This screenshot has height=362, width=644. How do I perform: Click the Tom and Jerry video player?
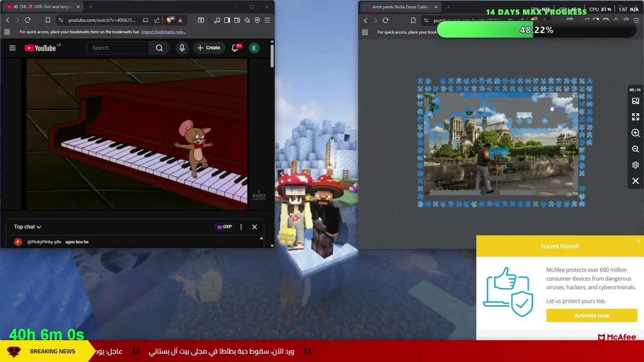coord(137,134)
